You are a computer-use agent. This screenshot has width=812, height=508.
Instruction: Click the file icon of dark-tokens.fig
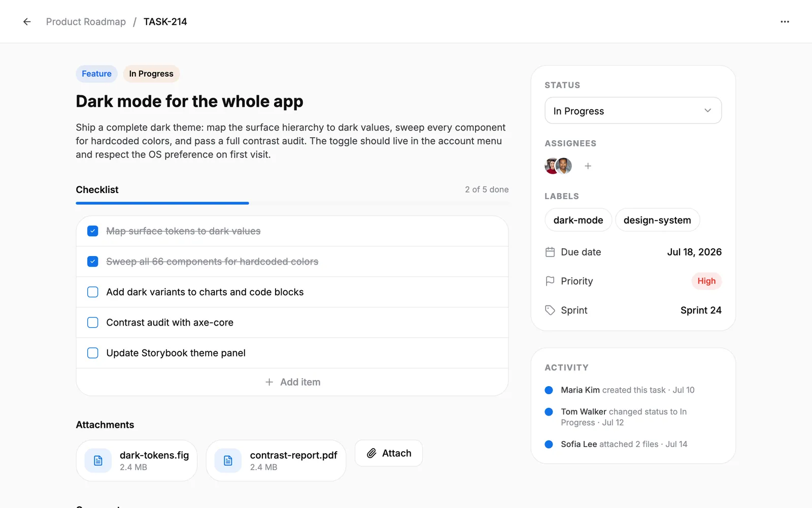click(98, 460)
